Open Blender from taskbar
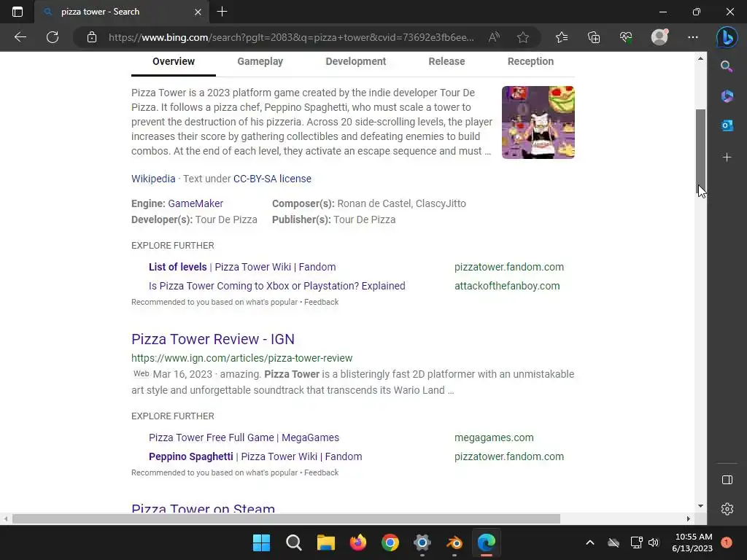 (454, 542)
